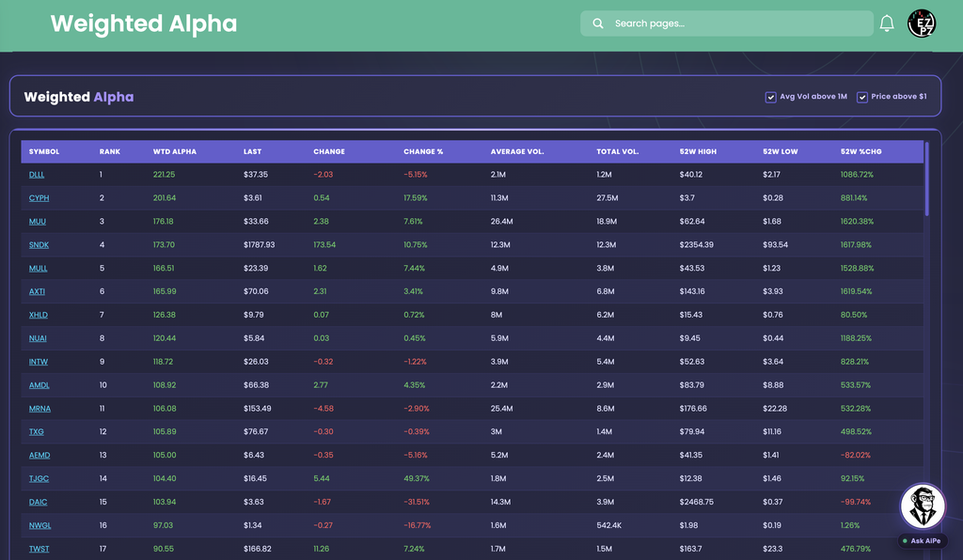Open the EZPZ profile avatar
Image resolution: width=963 pixels, height=560 pixels.
[922, 23]
